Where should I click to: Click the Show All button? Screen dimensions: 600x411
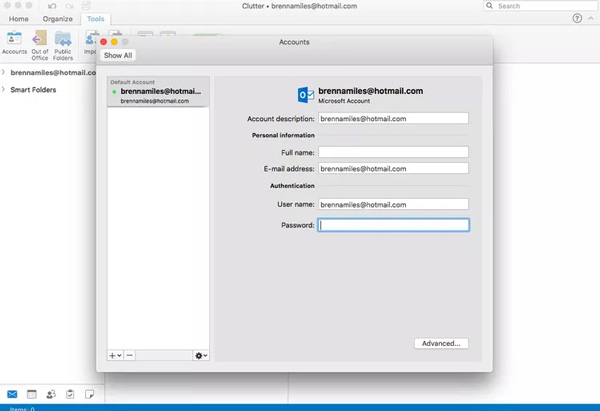118,55
